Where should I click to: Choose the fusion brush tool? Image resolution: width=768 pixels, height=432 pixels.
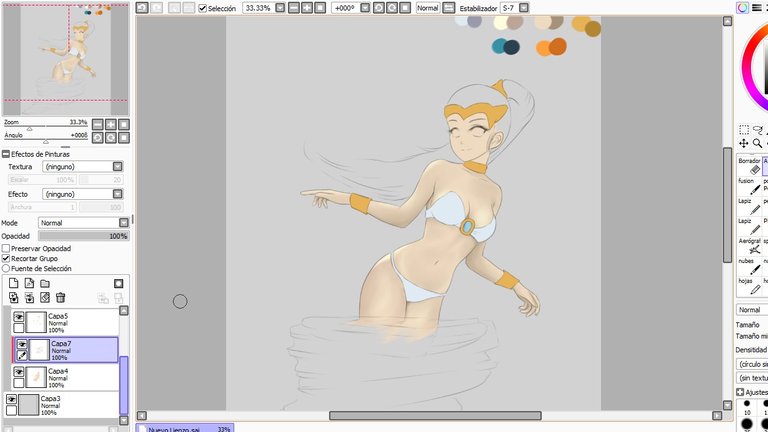pyautogui.click(x=749, y=186)
